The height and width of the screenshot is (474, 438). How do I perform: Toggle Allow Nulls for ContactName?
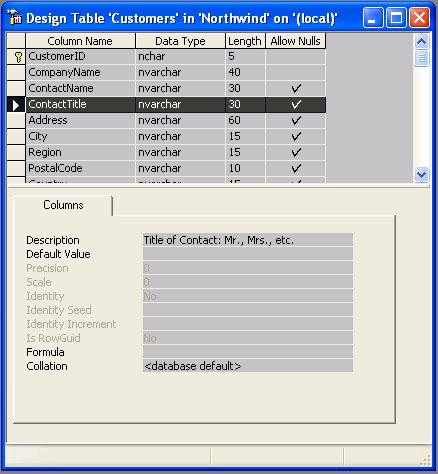[296, 88]
